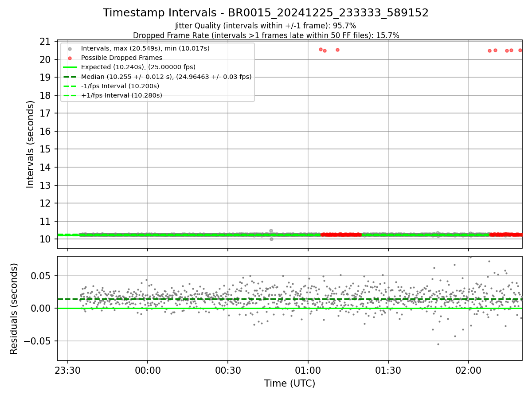Click legend entry '+1/fps Interval (10.280s)'
This screenshot has height=399, width=532.
pyautogui.click(x=121, y=95)
